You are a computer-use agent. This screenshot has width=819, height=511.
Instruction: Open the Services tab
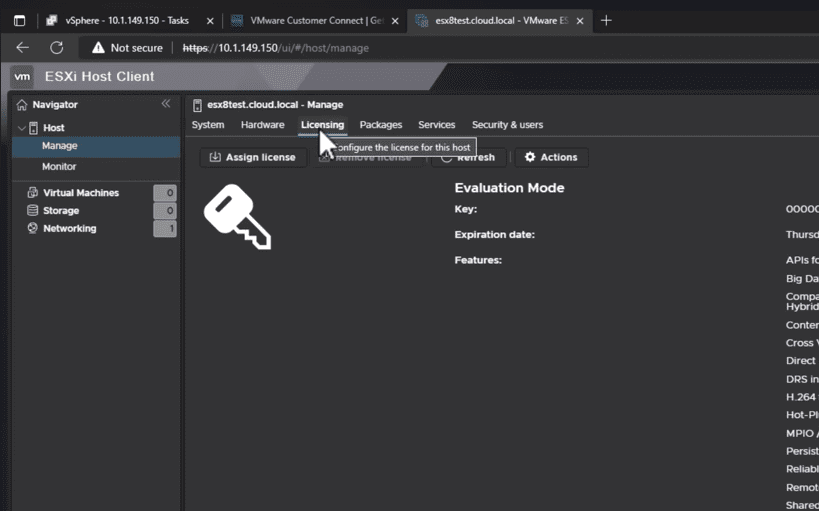coord(437,125)
